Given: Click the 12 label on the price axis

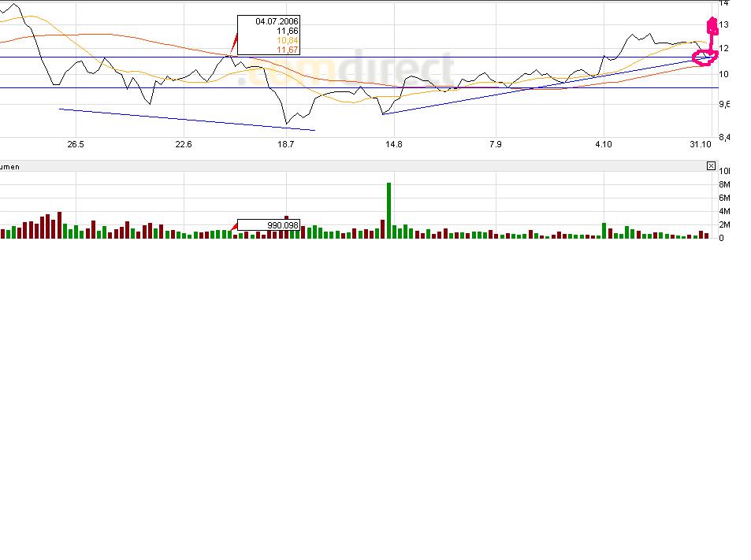Looking at the screenshot, I should [723, 48].
